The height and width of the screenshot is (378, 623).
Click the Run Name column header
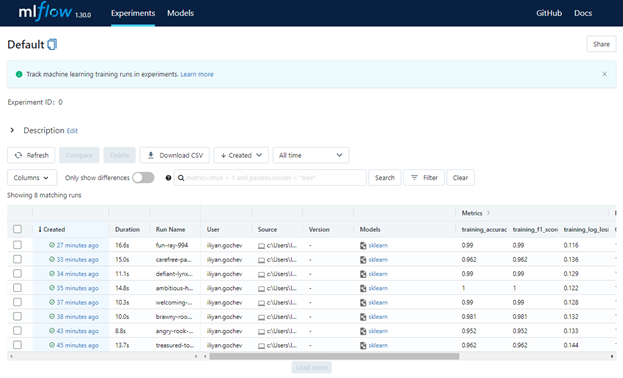[x=170, y=229]
